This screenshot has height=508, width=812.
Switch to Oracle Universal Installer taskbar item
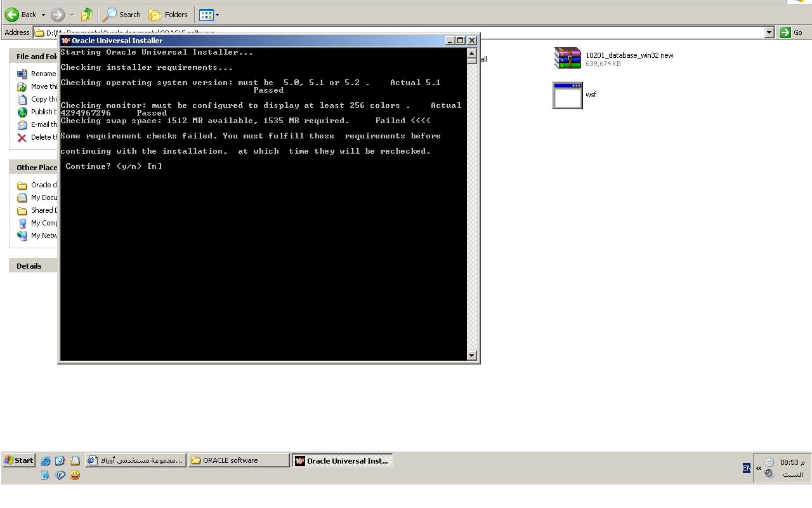point(343,460)
